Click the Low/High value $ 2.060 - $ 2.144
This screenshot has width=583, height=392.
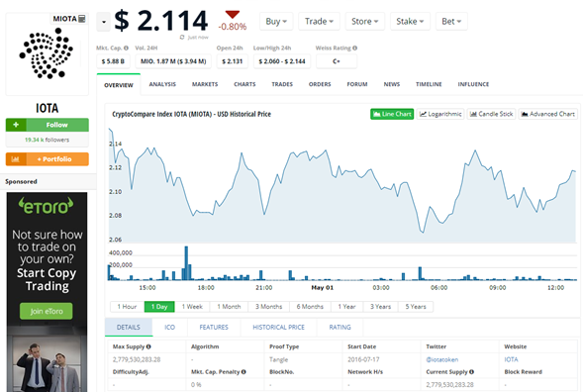pyautogui.click(x=282, y=61)
